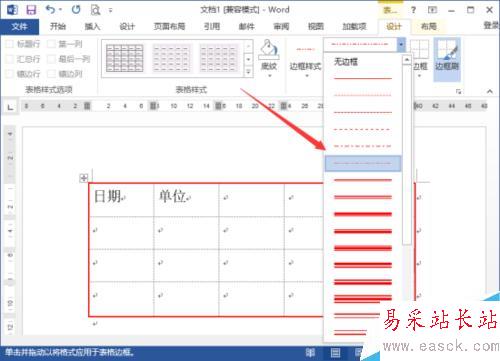Open the print preview icon
Viewport: 500px width, 361px height.
(95, 10)
